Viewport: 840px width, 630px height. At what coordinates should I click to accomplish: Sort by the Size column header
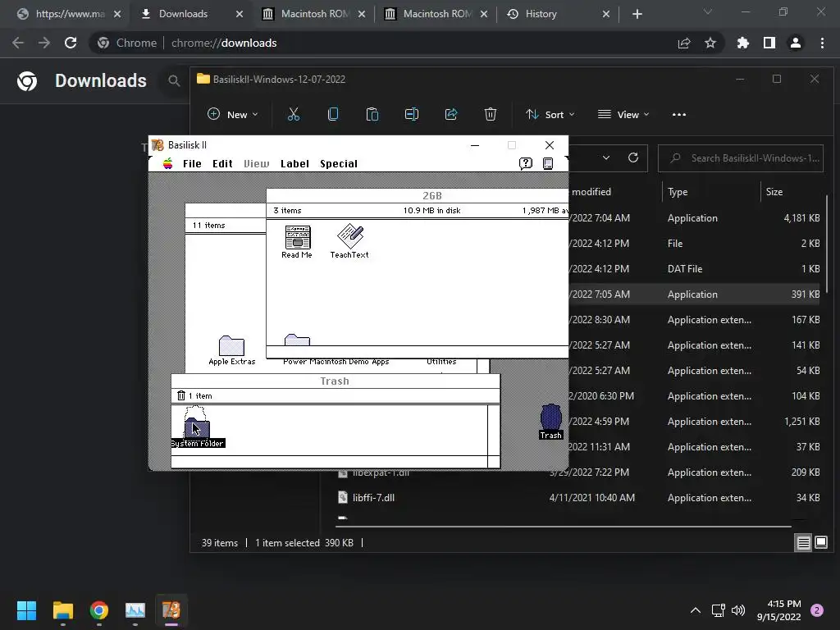click(774, 192)
